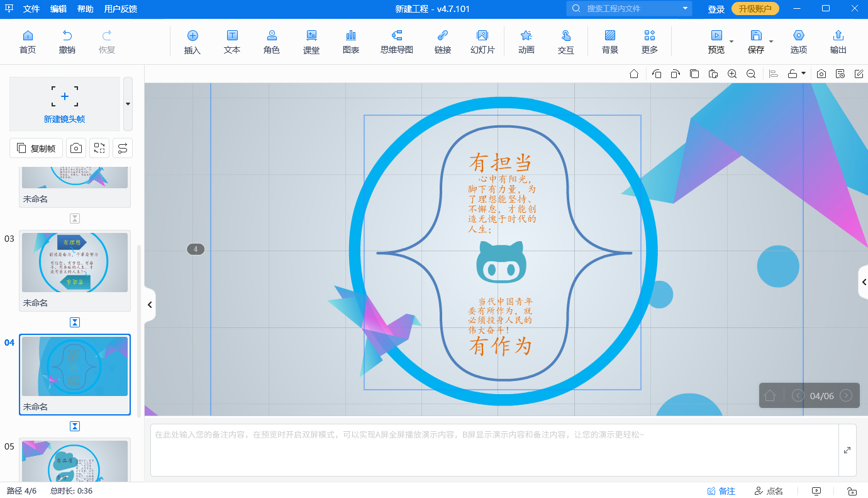This screenshot has width=868, height=498.
Task: Open the lock options dropdown arrow
Action: coord(803,74)
